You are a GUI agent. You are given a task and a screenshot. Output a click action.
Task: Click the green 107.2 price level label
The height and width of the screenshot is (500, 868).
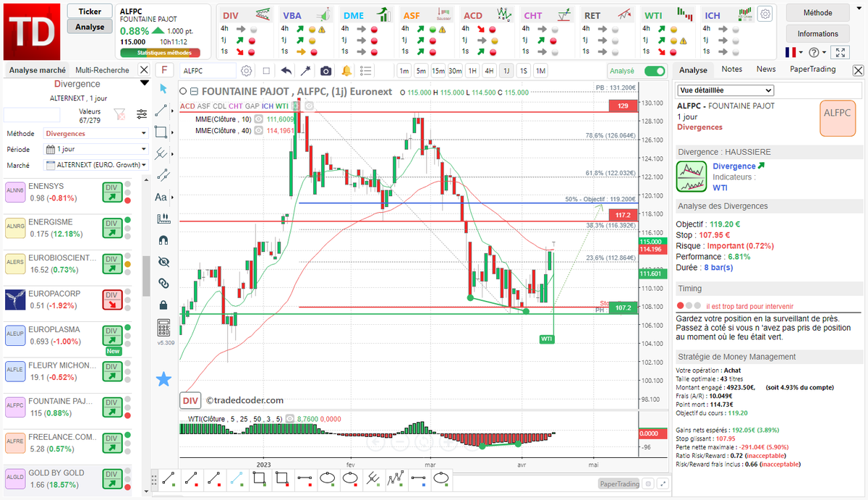(x=624, y=308)
